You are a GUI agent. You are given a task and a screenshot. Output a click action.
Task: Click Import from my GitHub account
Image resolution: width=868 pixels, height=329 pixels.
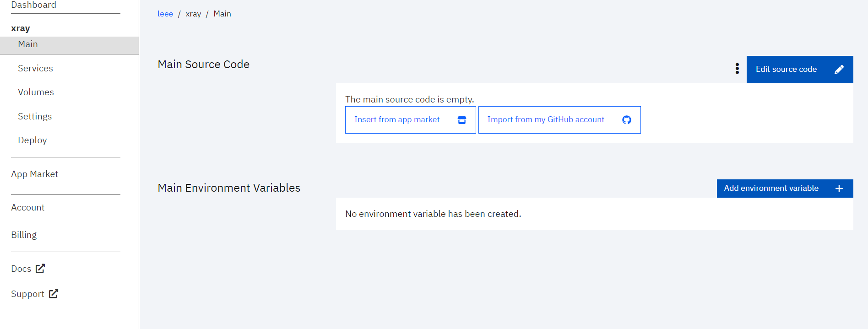point(546,119)
